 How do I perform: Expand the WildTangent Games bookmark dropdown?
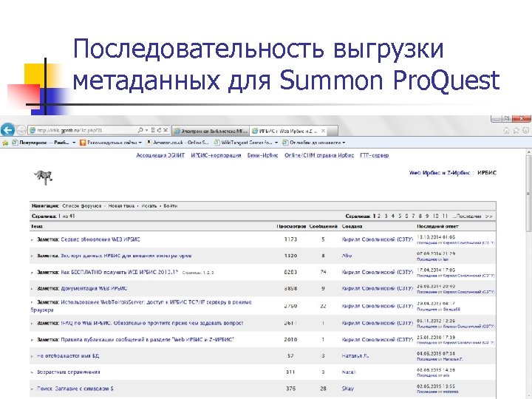tap(276, 143)
